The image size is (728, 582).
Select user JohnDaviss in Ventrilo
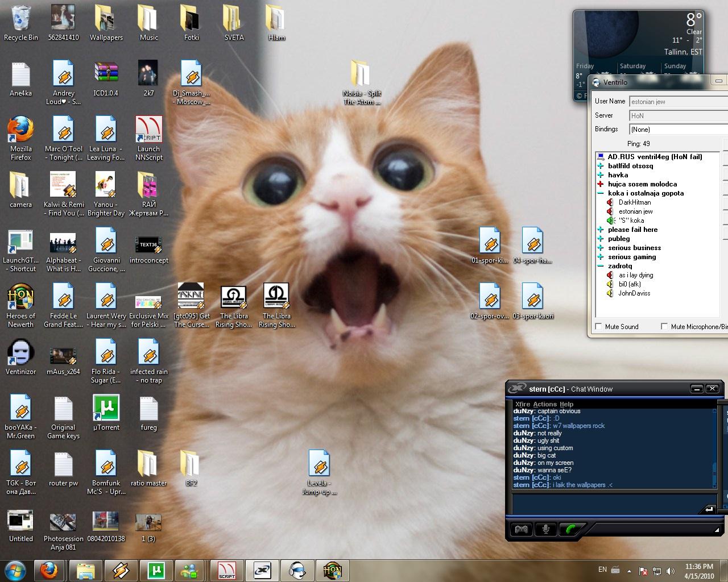(x=634, y=293)
